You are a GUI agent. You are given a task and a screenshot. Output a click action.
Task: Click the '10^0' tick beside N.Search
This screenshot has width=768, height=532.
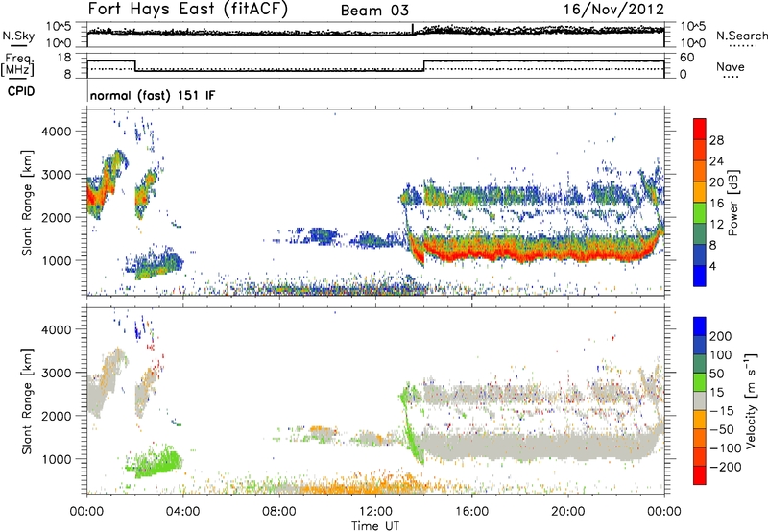pyautogui.click(x=693, y=43)
